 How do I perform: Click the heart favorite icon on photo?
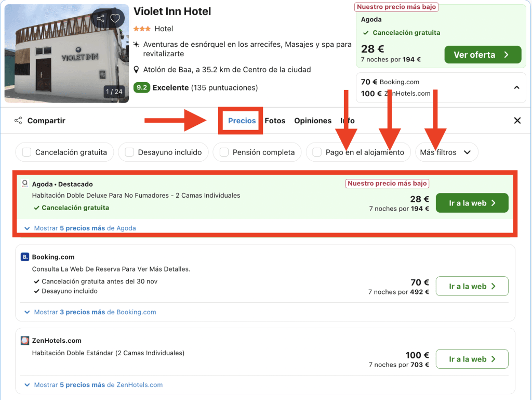point(115,19)
